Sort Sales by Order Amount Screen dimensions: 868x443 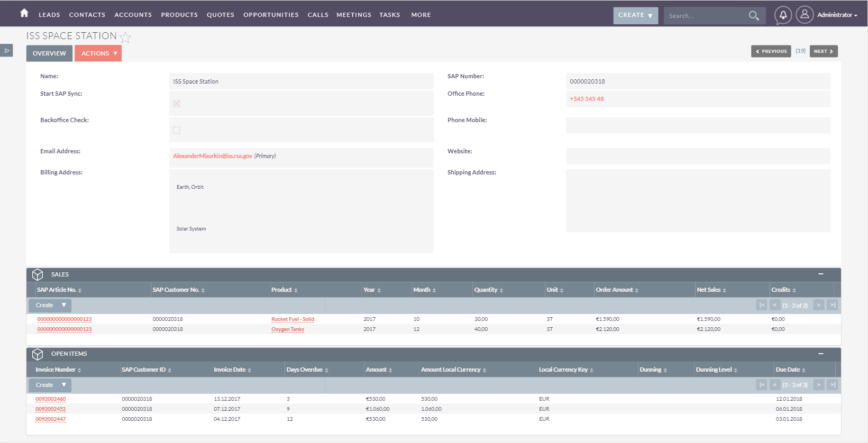coord(617,290)
